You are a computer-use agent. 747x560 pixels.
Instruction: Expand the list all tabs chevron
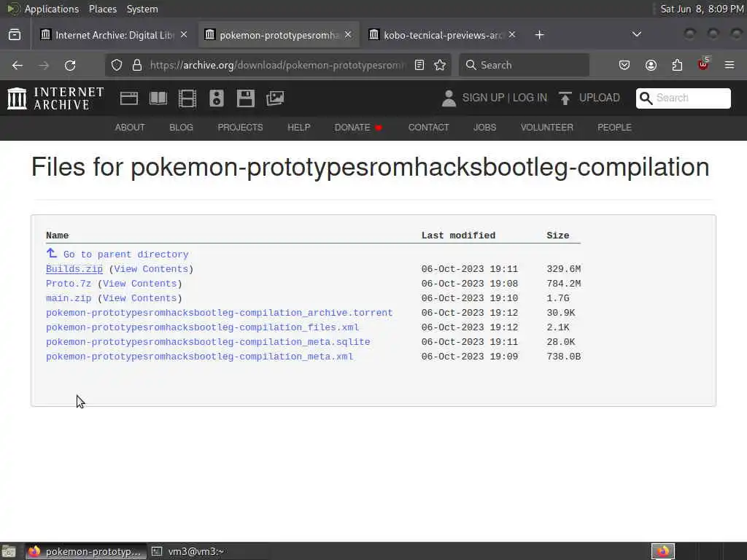pos(636,34)
